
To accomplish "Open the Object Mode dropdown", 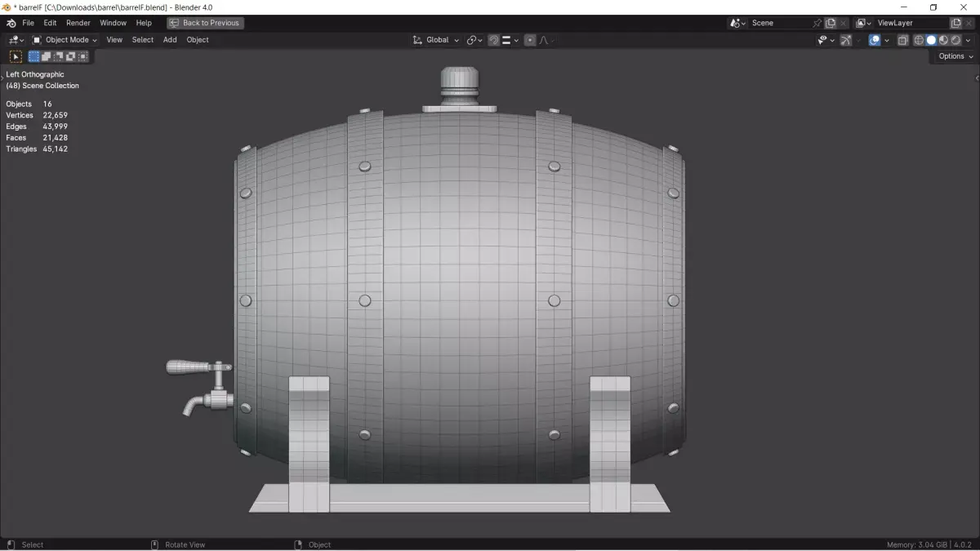I will 65,40.
